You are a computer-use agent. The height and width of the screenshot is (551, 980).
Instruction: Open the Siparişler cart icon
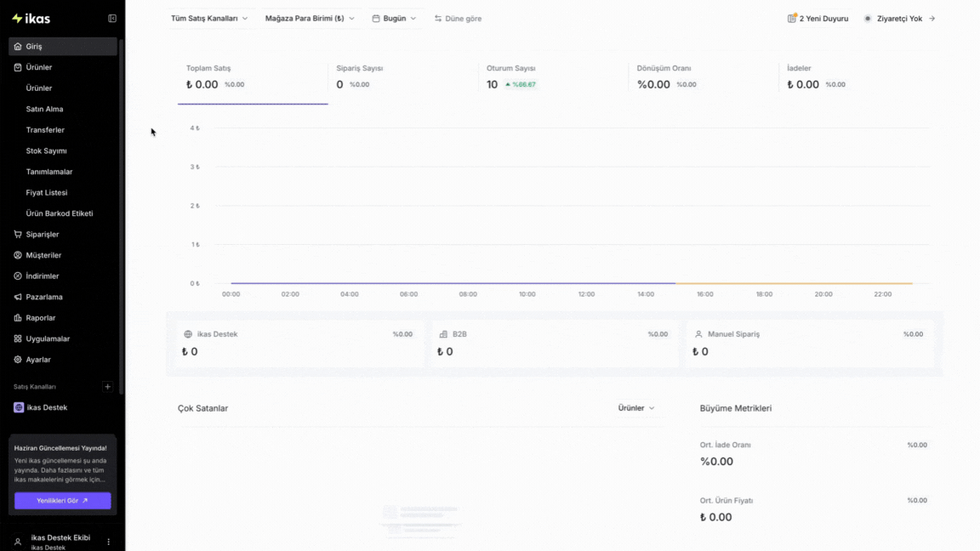pos(18,235)
